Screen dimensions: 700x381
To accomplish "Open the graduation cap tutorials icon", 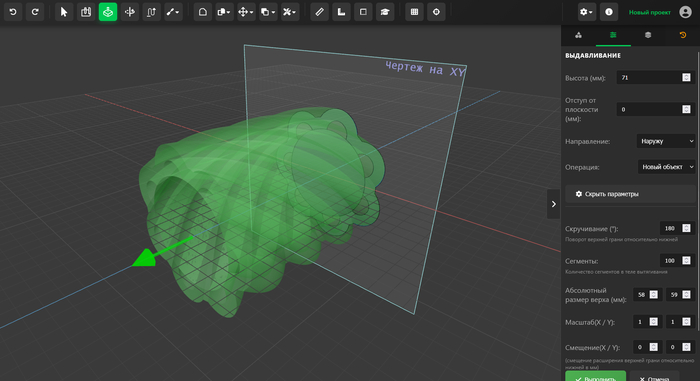I will point(385,12).
